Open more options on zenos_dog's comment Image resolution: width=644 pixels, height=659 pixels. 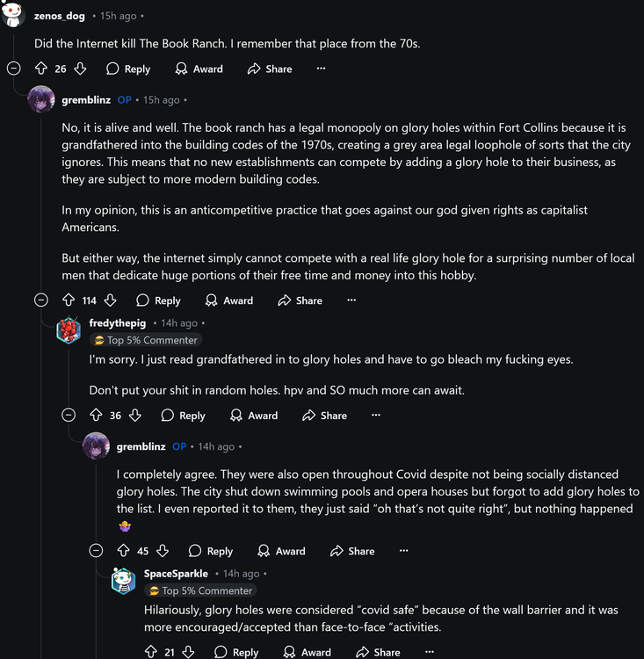tap(321, 69)
